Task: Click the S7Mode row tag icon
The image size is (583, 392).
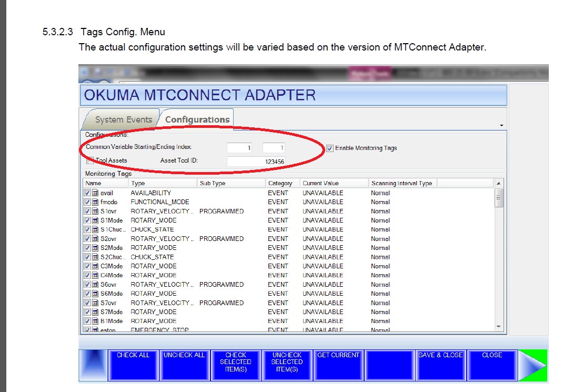Action: 95,312
